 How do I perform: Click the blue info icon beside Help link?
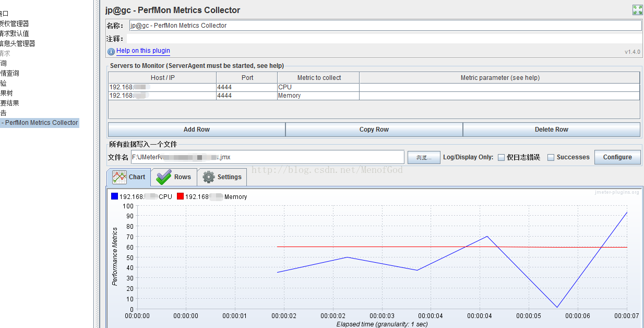pyautogui.click(x=111, y=51)
